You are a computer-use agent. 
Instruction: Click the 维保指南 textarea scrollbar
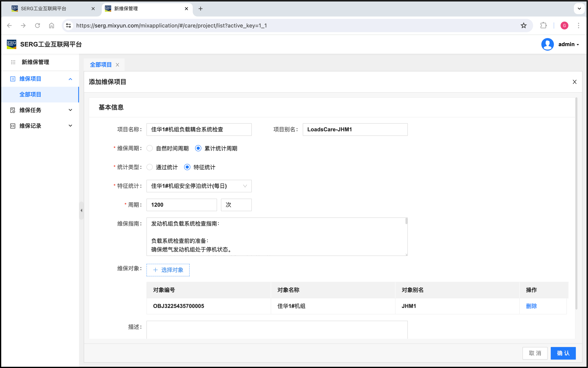coord(406,221)
